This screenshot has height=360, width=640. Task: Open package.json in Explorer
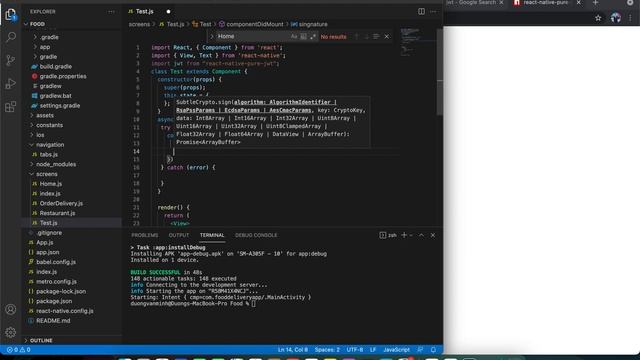(54, 301)
